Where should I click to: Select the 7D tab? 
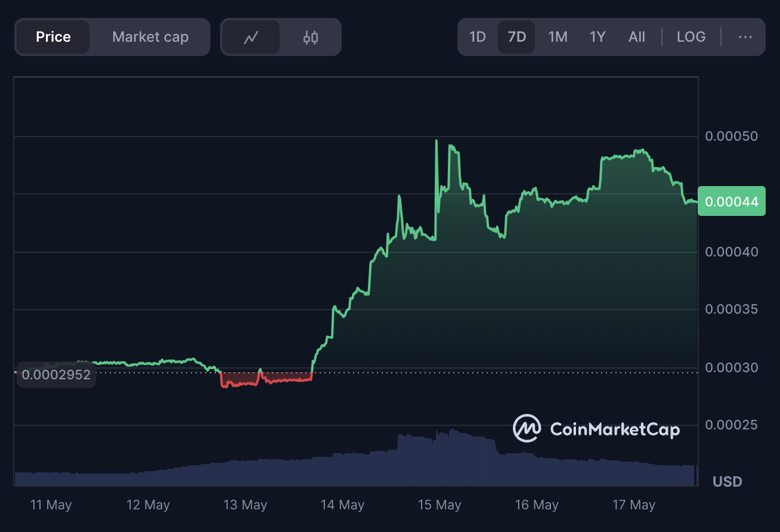[516, 36]
